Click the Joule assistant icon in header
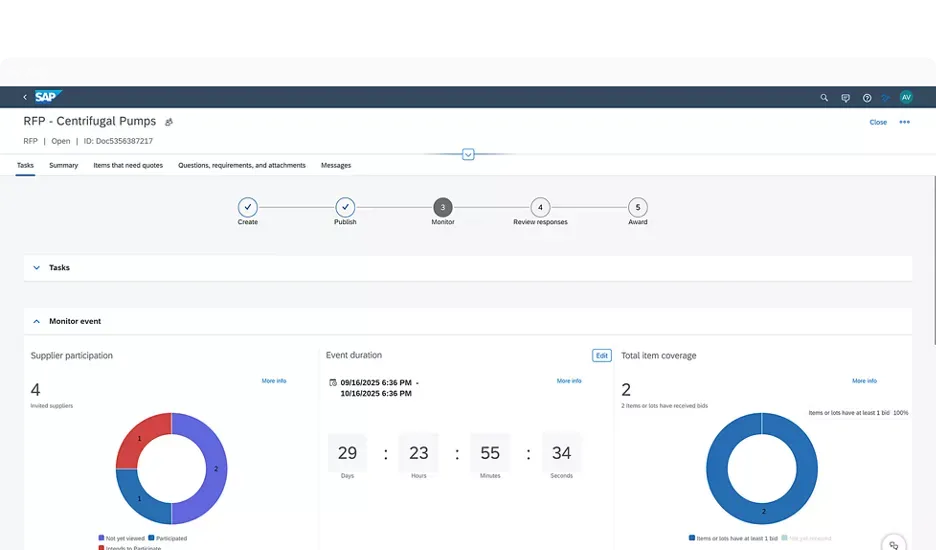This screenshot has height=550, width=936. point(886,97)
